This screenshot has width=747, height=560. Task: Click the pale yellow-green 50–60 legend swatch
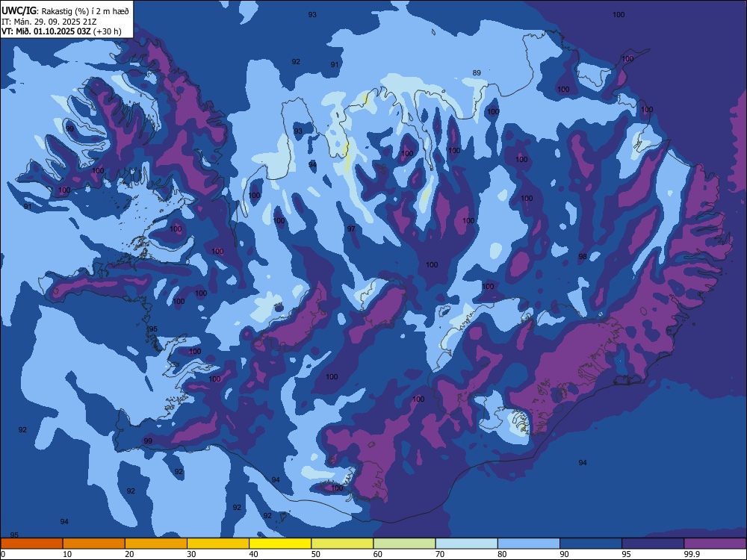pos(343,544)
